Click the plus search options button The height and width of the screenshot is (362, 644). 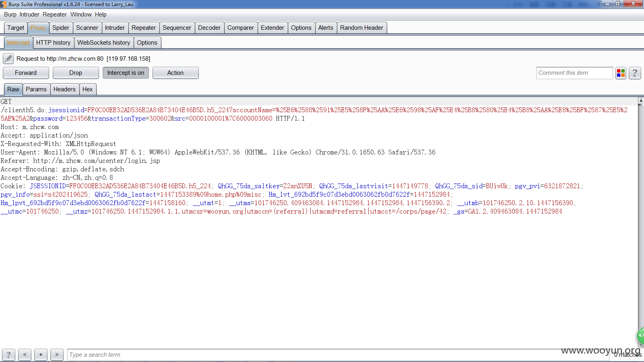coord(41,355)
